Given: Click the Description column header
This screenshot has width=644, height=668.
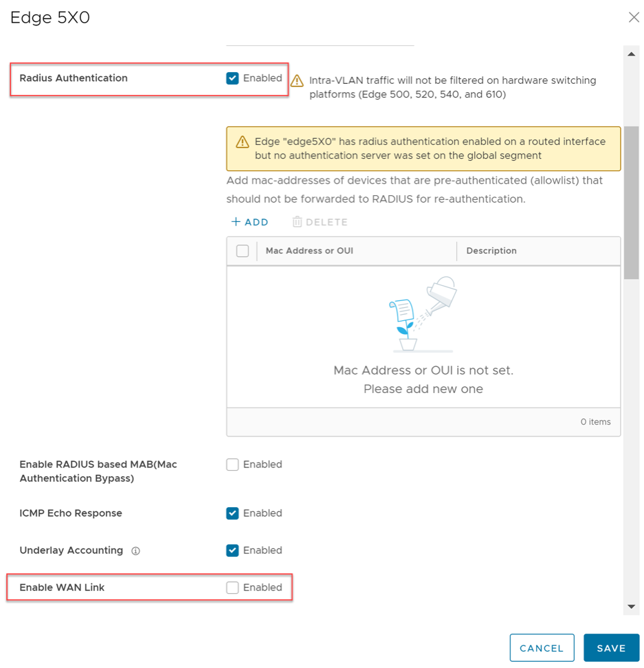Looking at the screenshot, I should click(491, 250).
